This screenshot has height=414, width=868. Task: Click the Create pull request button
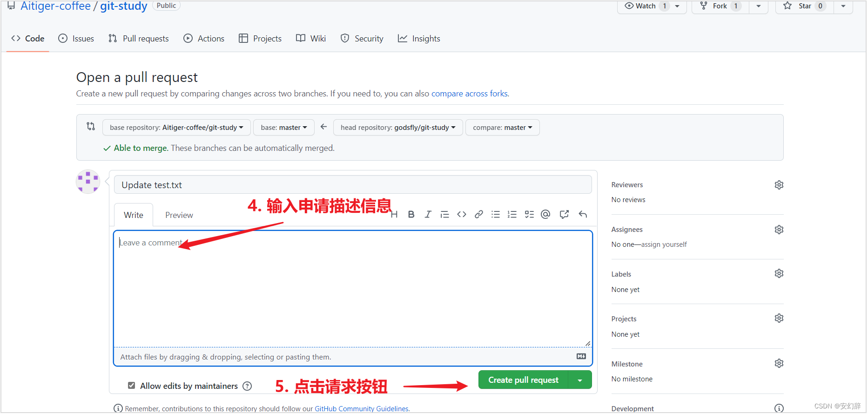click(523, 380)
